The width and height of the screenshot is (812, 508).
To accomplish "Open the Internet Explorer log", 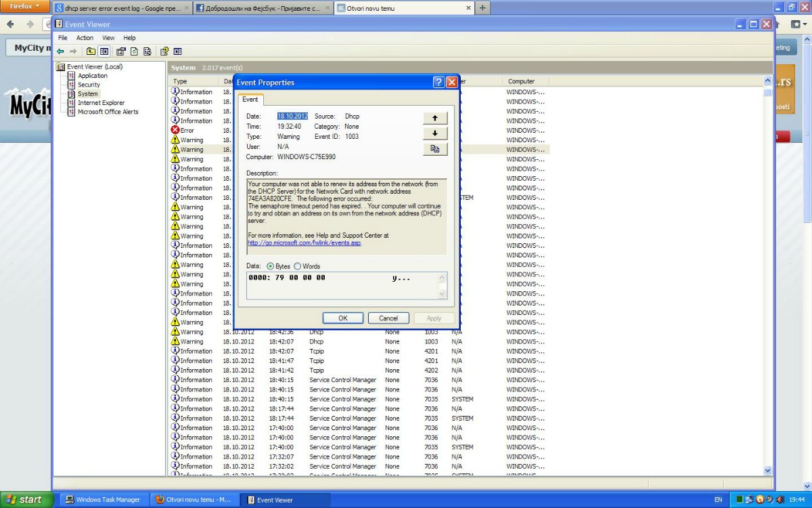I will [x=101, y=103].
